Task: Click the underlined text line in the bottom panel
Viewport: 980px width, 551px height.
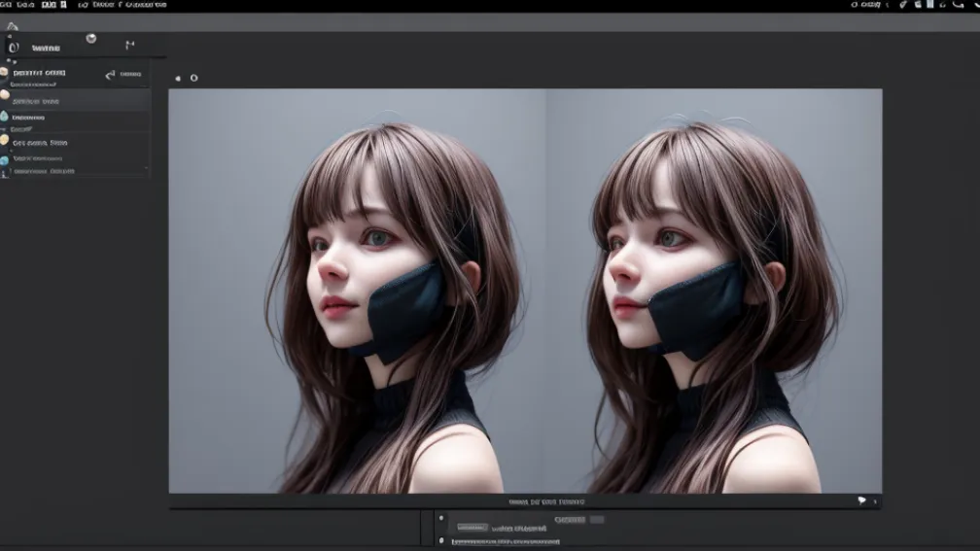Action: point(506,541)
